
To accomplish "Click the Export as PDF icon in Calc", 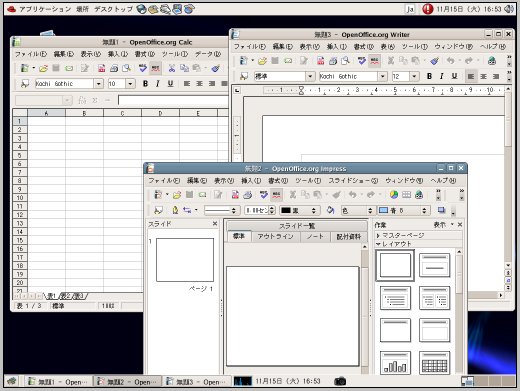I will tap(101, 68).
